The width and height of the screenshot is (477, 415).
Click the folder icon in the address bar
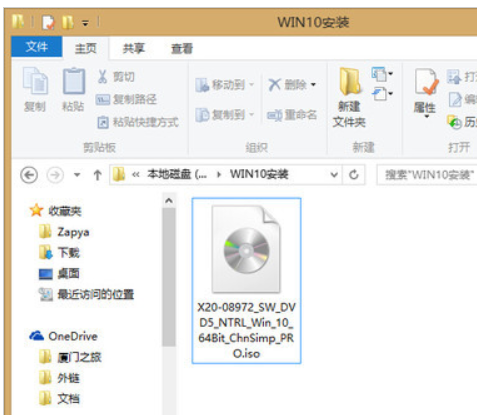(119, 174)
